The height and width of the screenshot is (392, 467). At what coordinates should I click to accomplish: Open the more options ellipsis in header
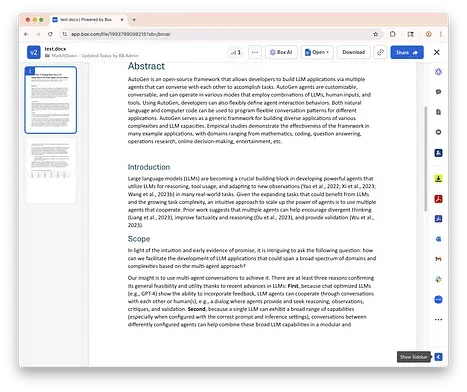click(x=255, y=52)
